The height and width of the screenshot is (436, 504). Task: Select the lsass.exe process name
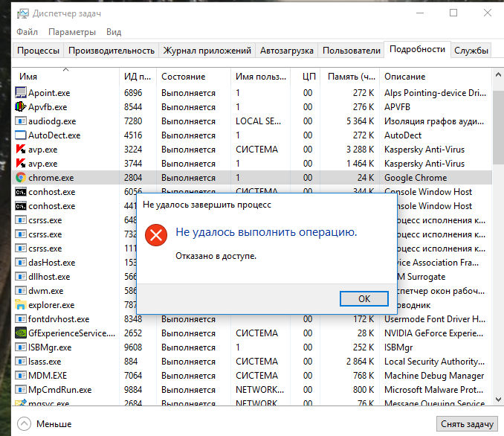tap(45, 362)
